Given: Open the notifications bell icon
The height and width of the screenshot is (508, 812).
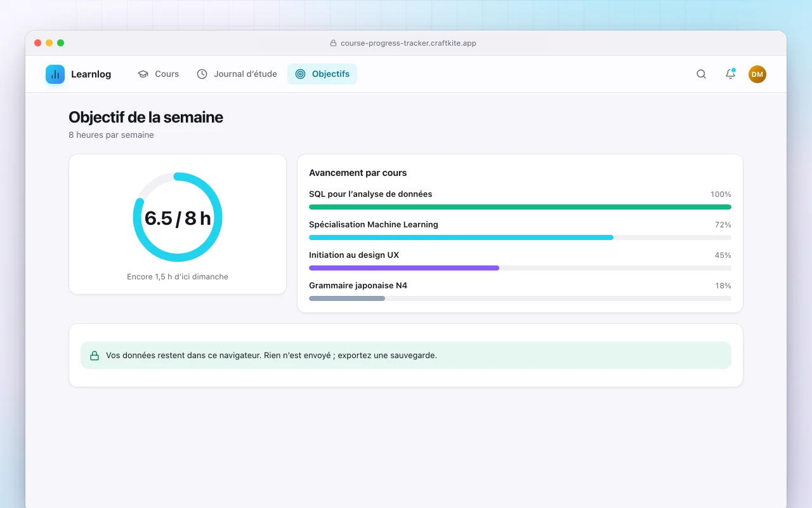Looking at the screenshot, I should (x=730, y=74).
